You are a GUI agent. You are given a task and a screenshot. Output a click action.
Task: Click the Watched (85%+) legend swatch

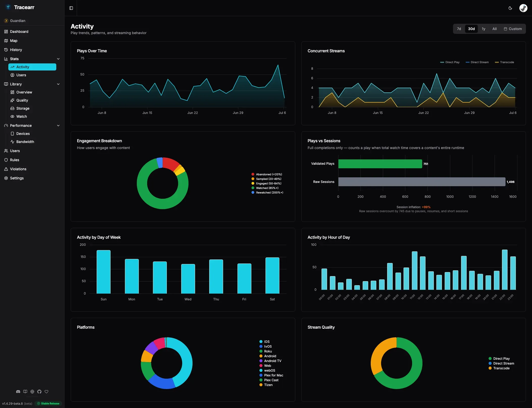253,188
